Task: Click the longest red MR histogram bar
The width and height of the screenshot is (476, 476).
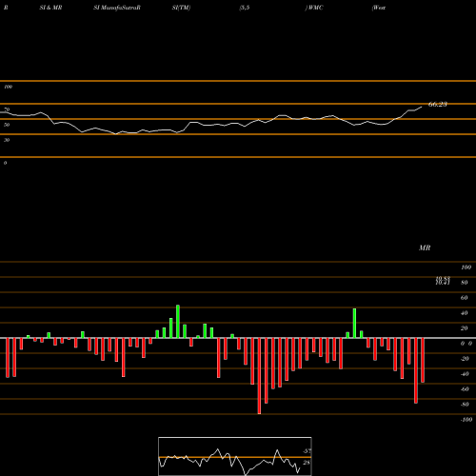Action: [259, 376]
